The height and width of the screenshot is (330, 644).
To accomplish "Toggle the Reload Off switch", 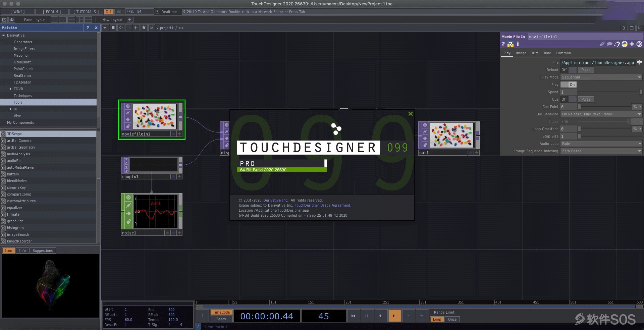I will [x=568, y=70].
